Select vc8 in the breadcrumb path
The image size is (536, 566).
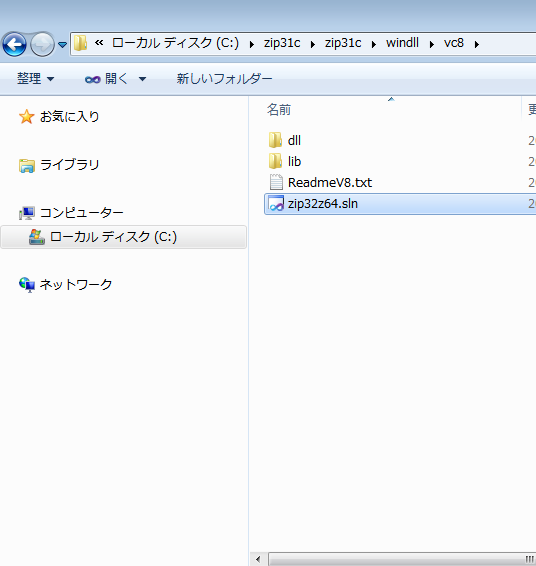coord(454,43)
